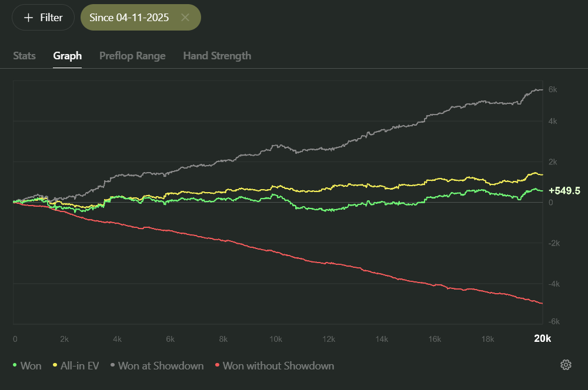Image resolution: width=588 pixels, height=390 pixels.
Task: Toggle the Won legend series
Action: click(28, 366)
